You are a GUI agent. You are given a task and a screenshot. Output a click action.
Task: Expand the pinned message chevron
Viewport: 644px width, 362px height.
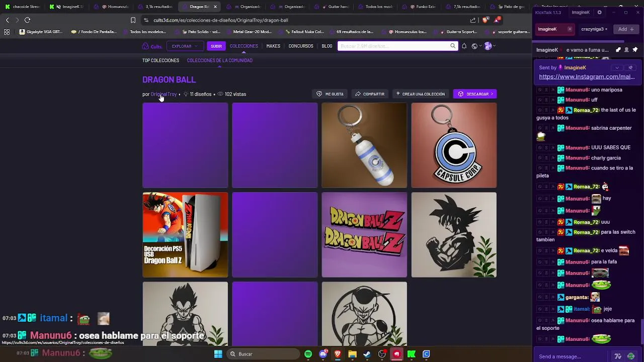617,67
